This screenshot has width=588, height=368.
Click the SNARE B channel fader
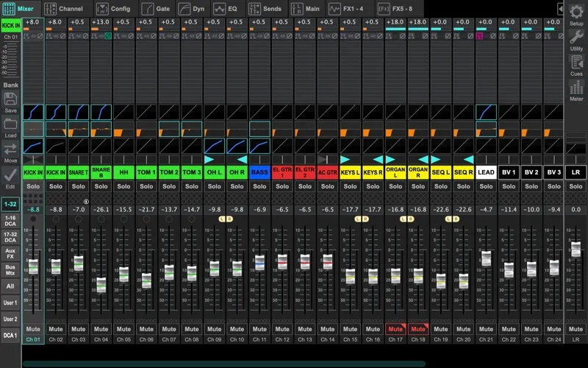[101, 285]
